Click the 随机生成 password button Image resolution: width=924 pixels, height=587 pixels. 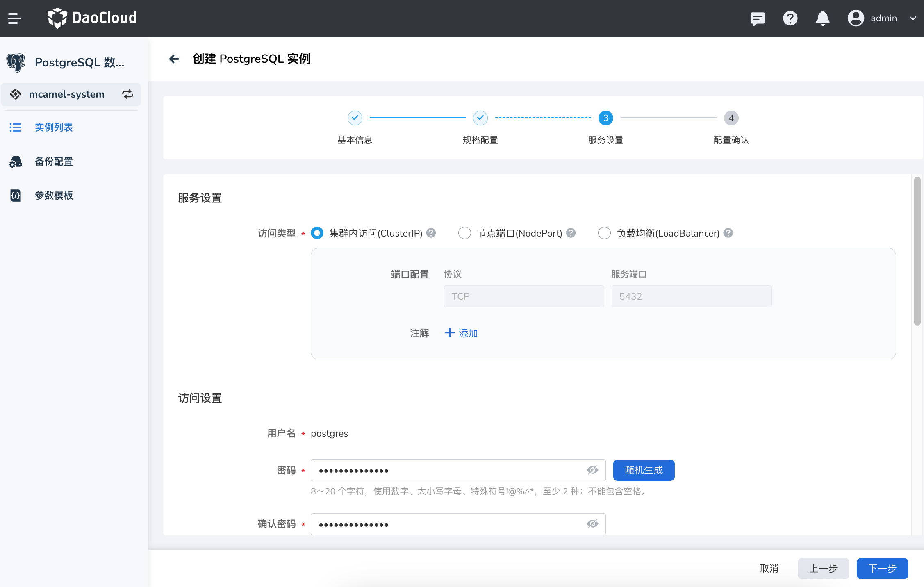(644, 470)
